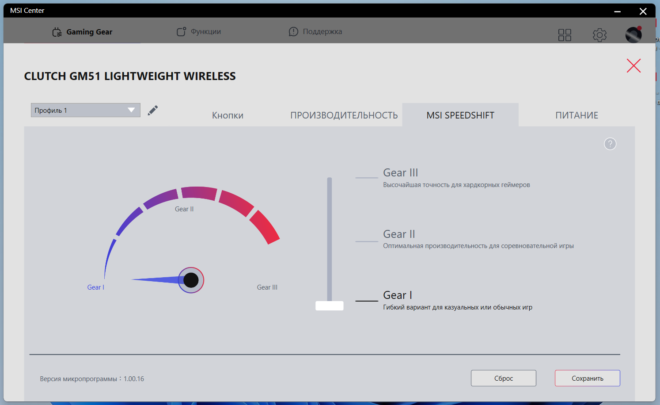Click the user avatar icon
Image resolution: width=660 pixels, height=405 pixels.
(x=633, y=35)
